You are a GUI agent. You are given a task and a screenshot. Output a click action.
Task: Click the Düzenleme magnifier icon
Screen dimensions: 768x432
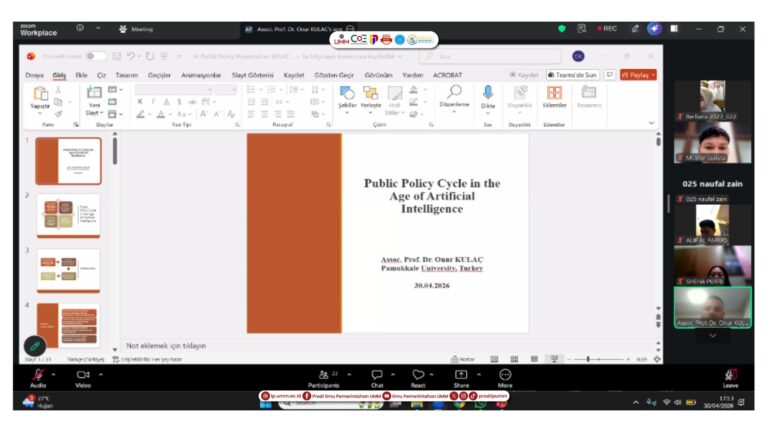455,92
